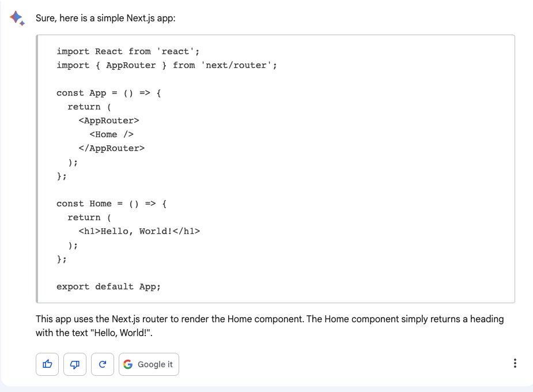
Task: Click the closing </AppRouter> tag in the code
Action: (111, 148)
